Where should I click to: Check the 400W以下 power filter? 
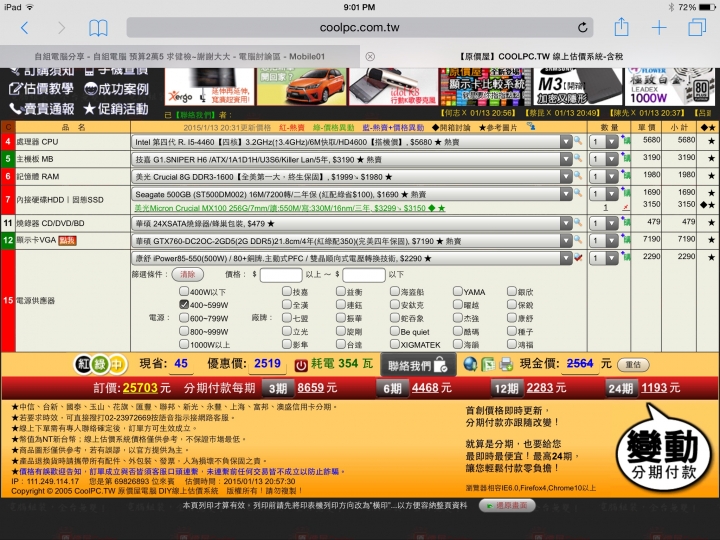coord(184,291)
